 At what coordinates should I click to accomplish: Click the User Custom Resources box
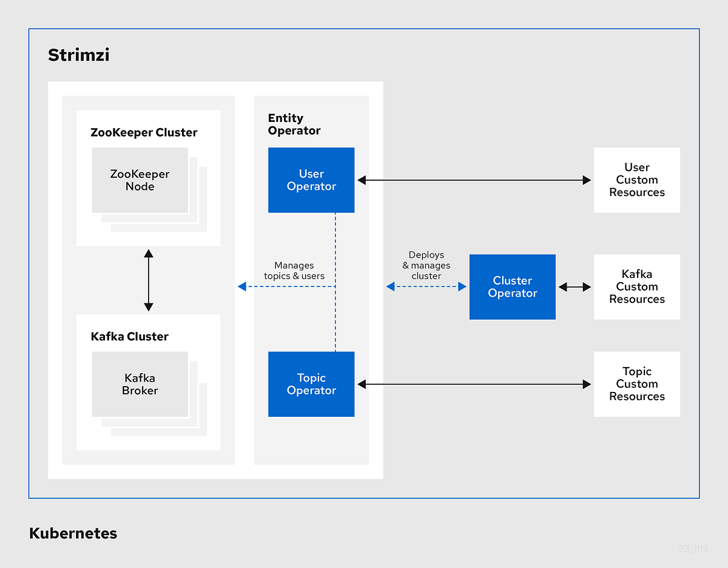(637, 180)
